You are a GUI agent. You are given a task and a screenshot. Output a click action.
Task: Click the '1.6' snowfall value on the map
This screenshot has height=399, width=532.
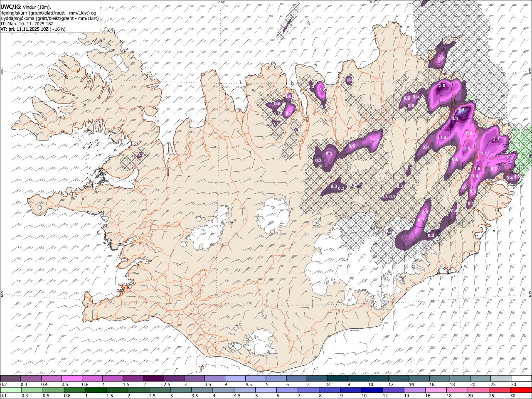pyautogui.click(x=322, y=90)
